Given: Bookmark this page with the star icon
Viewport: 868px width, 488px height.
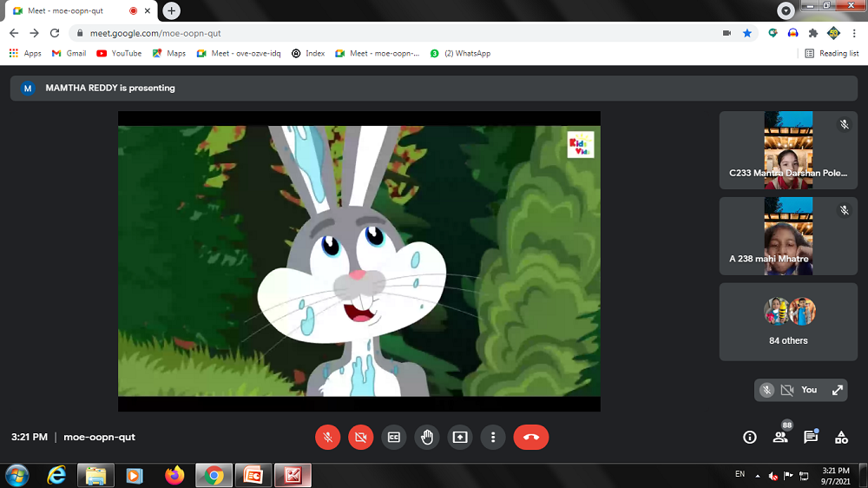Looking at the screenshot, I should click(747, 33).
